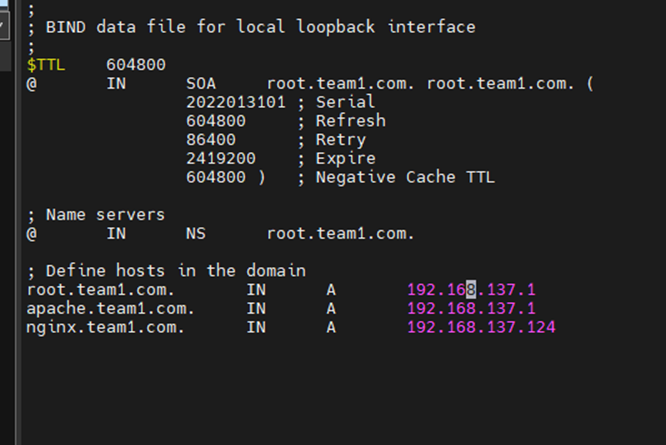Click the '; Serial' comment

(x=336, y=102)
